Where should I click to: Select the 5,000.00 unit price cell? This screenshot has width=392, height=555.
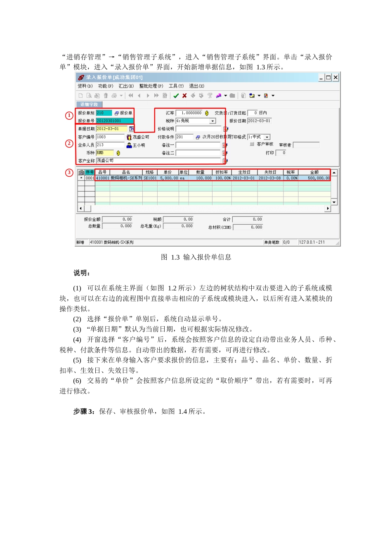tap(168, 178)
